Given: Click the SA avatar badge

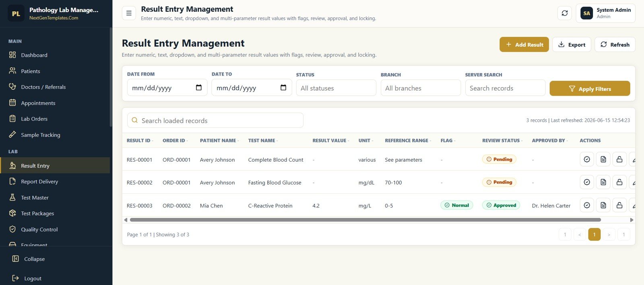Looking at the screenshot, I should (586, 13).
